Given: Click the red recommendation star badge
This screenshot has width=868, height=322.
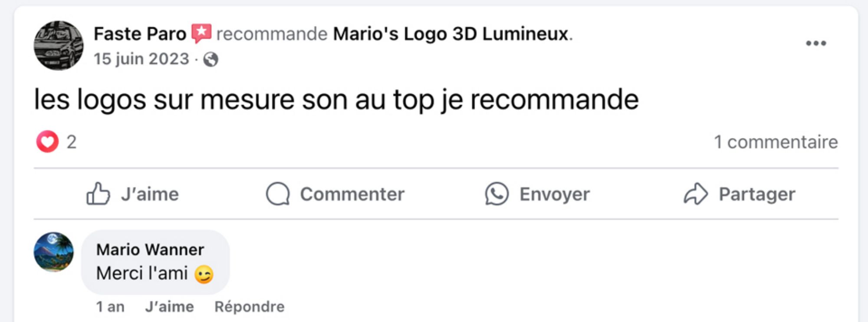Looking at the screenshot, I should tap(201, 33).
